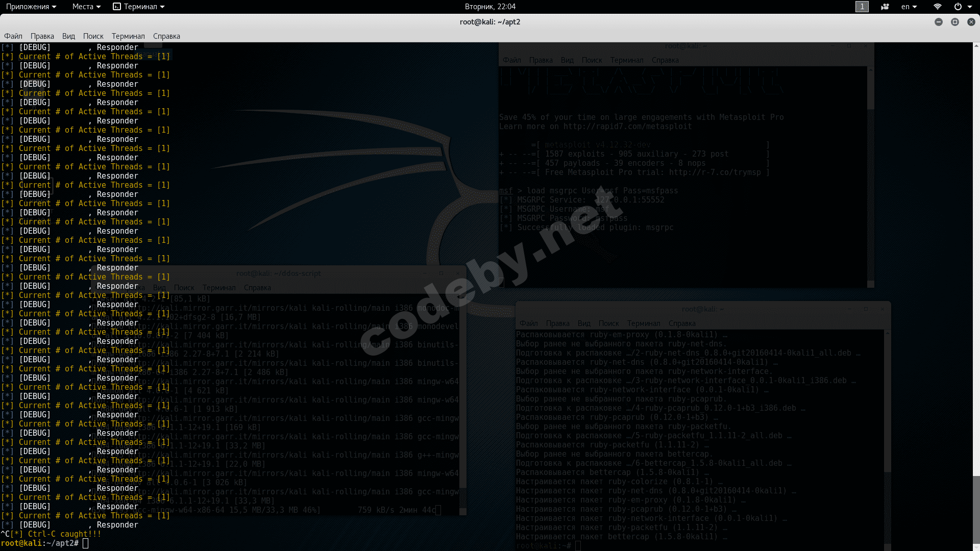Open the Поиск menu
The width and height of the screenshot is (980, 551).
pos(93,36)
